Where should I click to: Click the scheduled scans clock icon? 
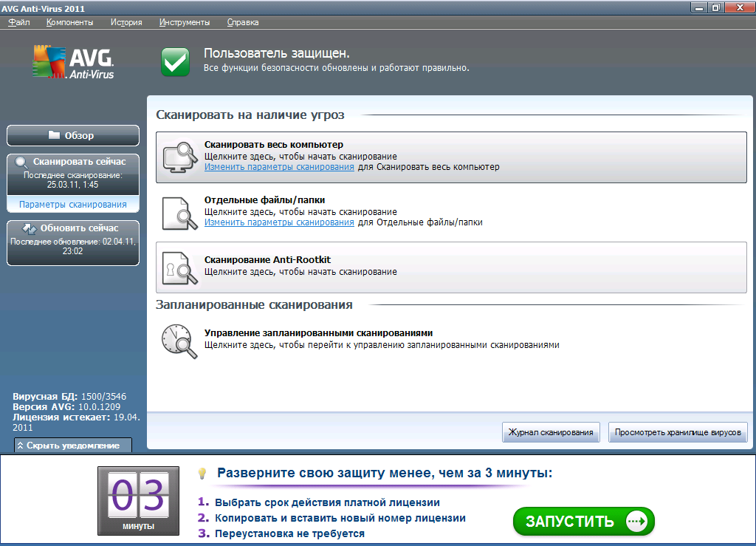pyautogui.click(x=179, y=341)
